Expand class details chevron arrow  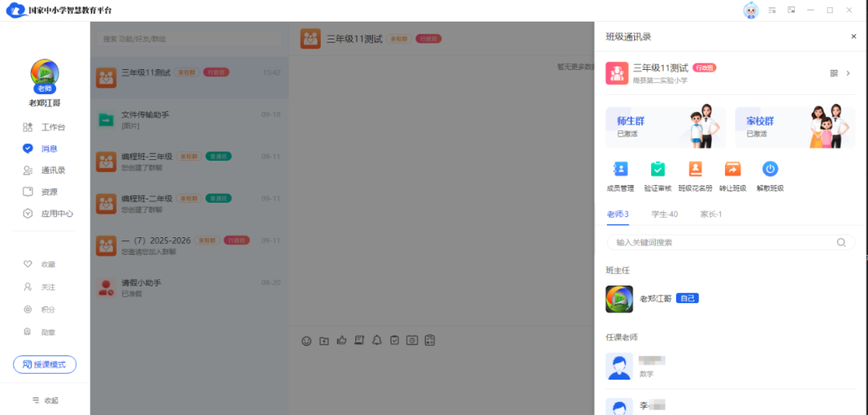pos(848,73)
